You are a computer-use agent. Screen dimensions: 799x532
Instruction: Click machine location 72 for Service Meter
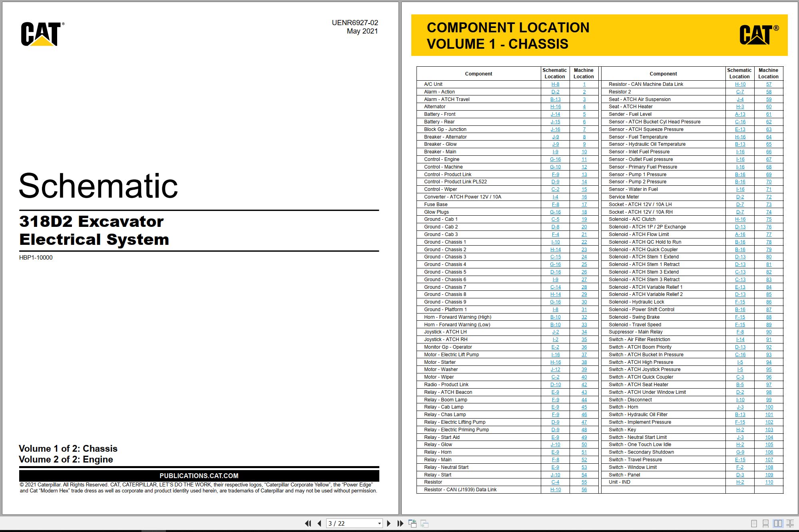point(769,197)
